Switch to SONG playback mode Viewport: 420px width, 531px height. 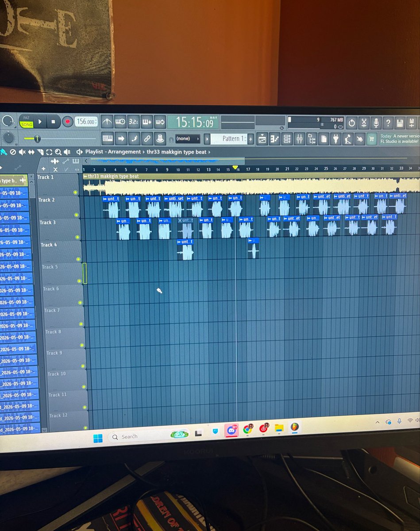click(27, 125)
